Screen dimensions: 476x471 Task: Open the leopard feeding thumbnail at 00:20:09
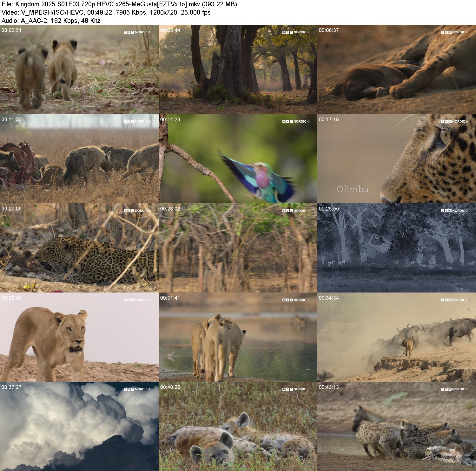(x=79, y=248)
